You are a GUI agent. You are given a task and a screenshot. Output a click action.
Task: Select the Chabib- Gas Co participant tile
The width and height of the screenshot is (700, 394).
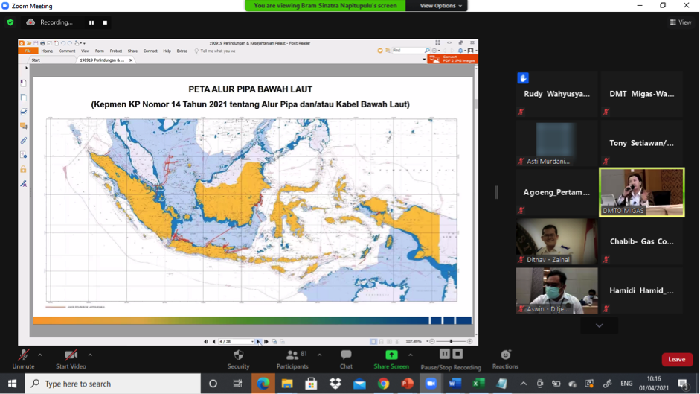tap(642, 241)
